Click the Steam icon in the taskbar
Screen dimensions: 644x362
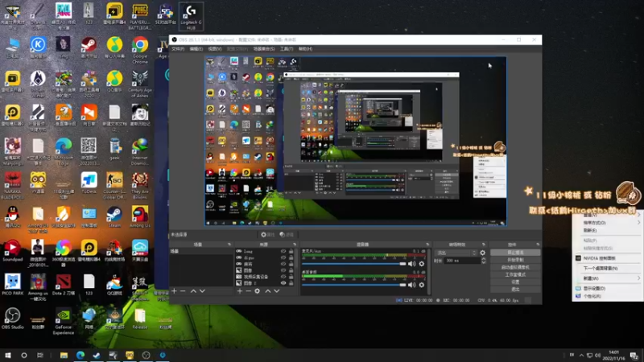point(97,355)
